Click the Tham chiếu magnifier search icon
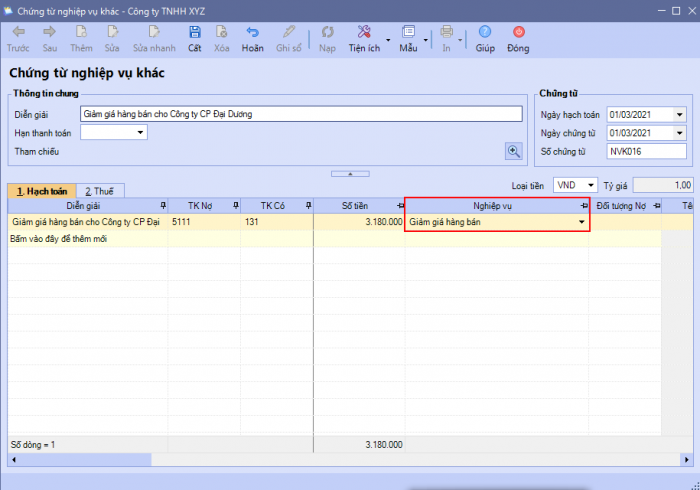Screen dimensions: 700x490 click(514, 151)
